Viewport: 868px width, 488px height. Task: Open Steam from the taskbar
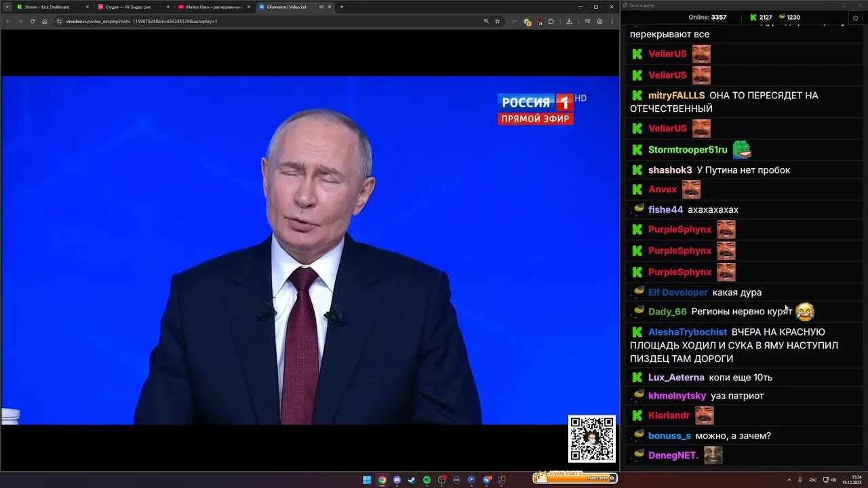click(412, 480)
